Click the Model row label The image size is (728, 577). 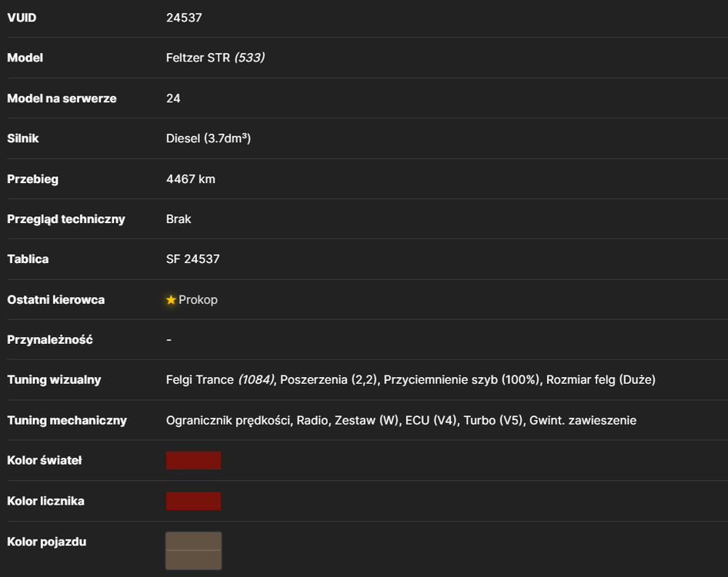tap(25, 58)
